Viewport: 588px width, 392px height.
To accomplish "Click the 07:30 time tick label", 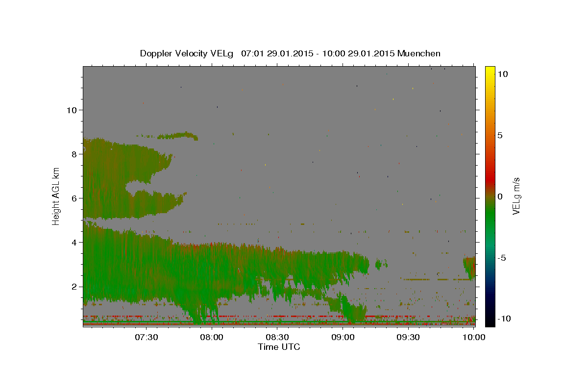I will pyautogui.click(x=147, y=337).
